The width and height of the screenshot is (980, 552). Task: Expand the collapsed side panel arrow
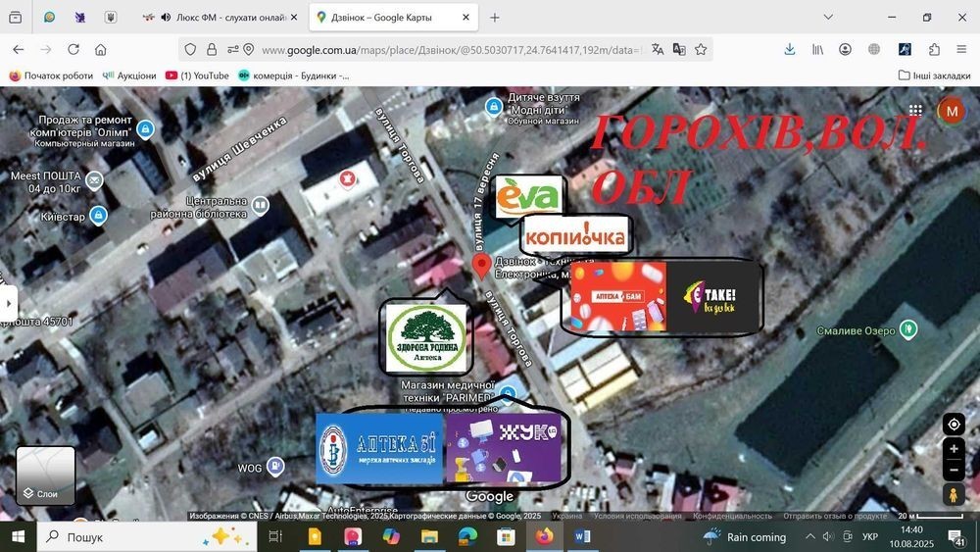click(8, 304)
